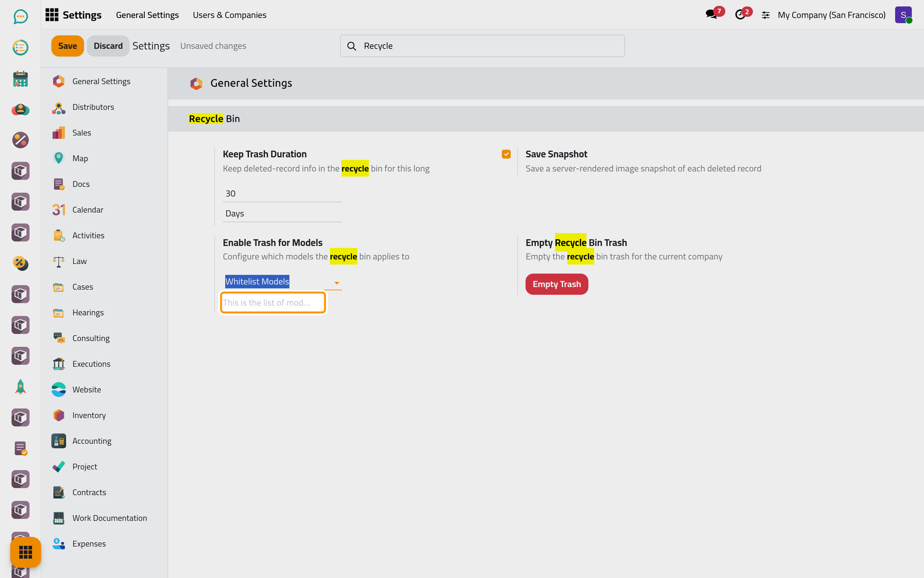924x578 pixels.
Task: Uncheck the Save Snapshot checkbox
Action: pyautogui.click(x=506, y=154)
